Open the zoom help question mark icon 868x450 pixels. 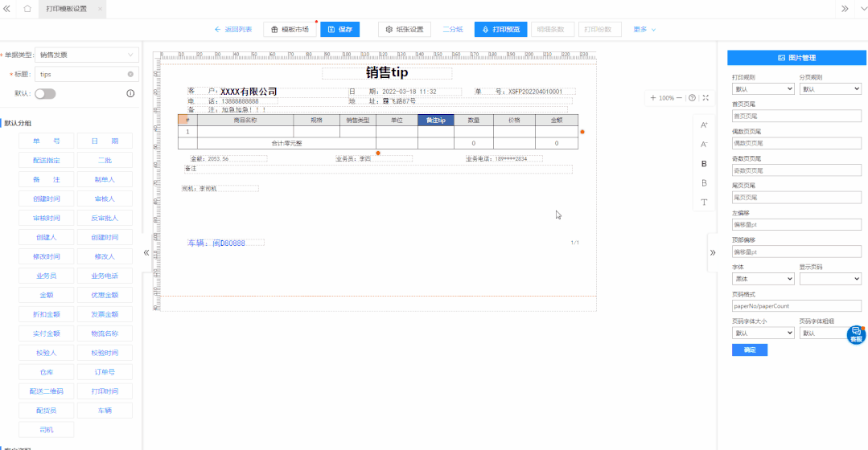point(692,98)
